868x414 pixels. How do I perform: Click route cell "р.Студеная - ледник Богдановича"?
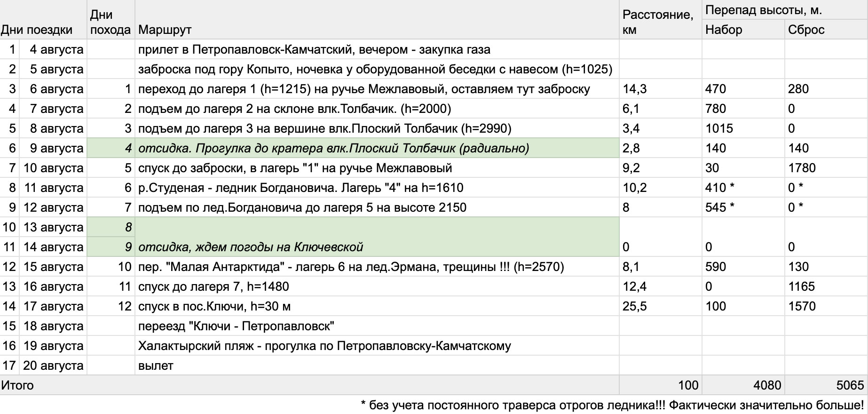[377, 188]
